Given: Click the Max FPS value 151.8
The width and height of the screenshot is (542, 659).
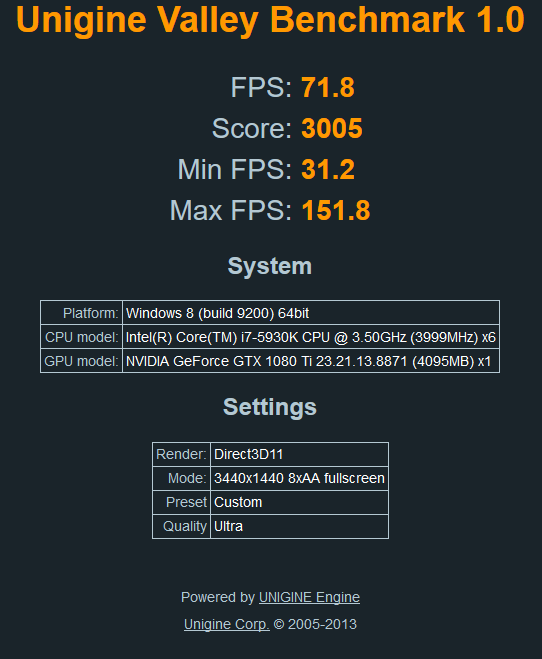Looking at the screenshot, I should (x=336, y=210).
